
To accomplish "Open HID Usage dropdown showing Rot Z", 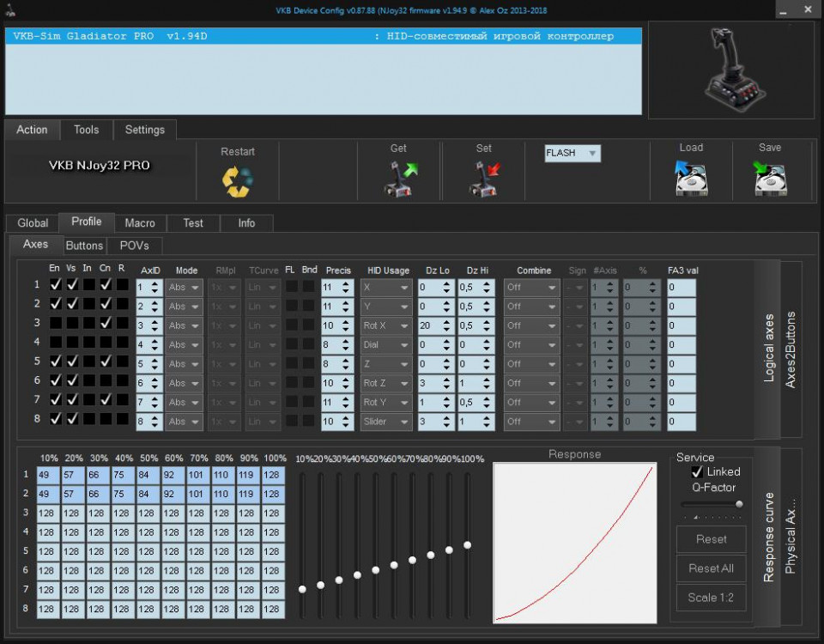I will tap(385, 383).
